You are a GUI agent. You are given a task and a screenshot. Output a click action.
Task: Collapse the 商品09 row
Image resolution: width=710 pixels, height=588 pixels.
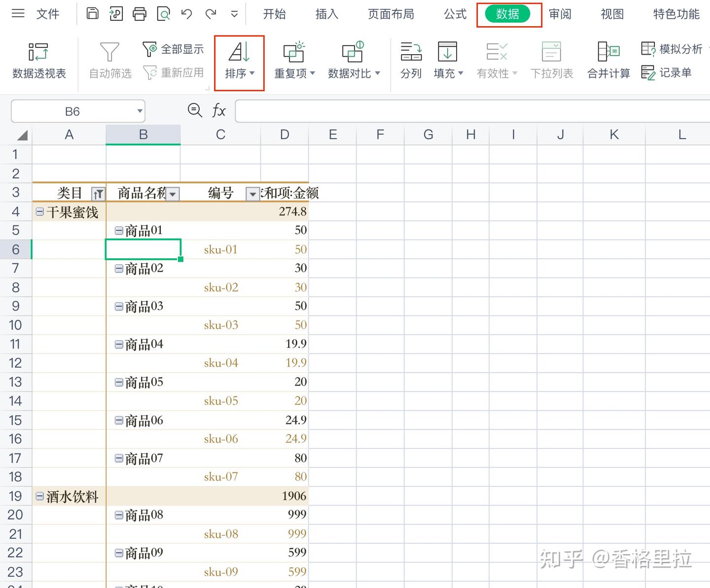click(x=119, y=553)
